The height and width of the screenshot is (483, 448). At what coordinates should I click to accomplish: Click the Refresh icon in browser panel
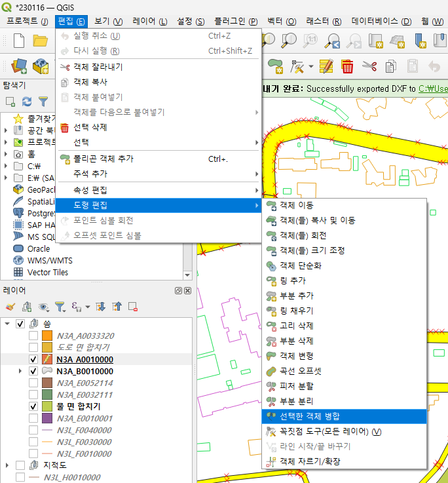pos(27,102)
